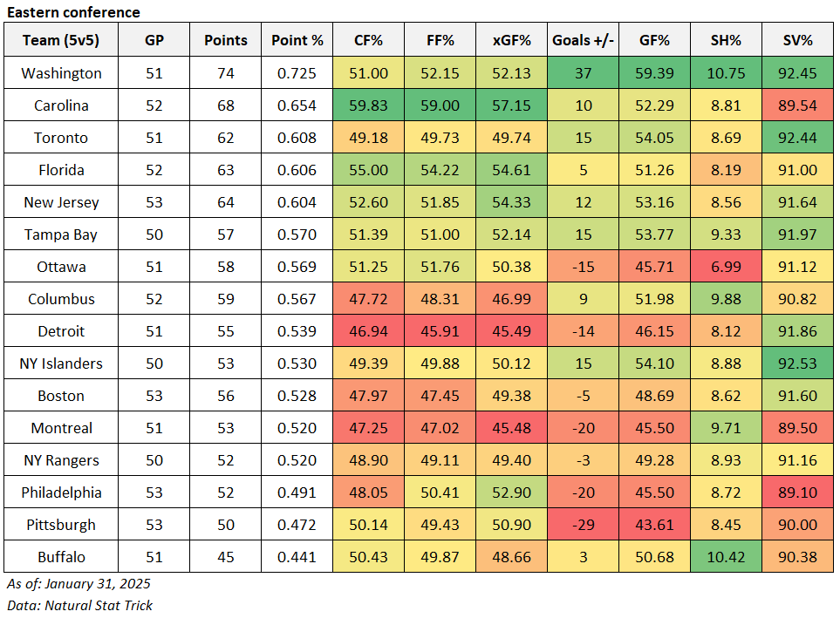Select Buffalo's SH% cell 10.42

(x=726, y=557)
